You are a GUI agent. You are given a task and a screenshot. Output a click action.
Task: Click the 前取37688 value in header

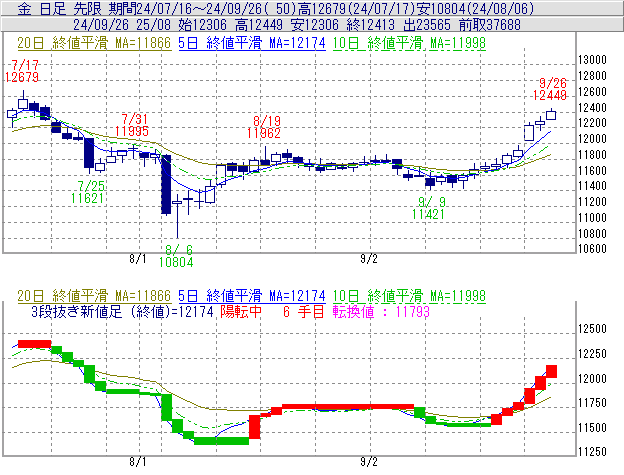point(489,25)
